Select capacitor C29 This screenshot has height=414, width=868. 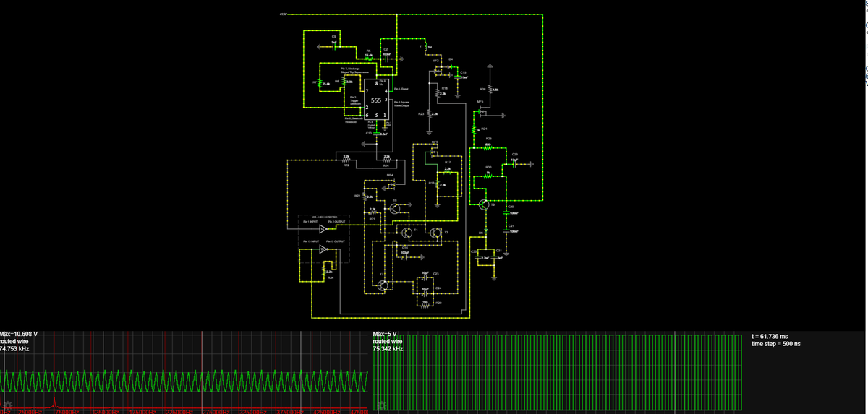[514, 163]
